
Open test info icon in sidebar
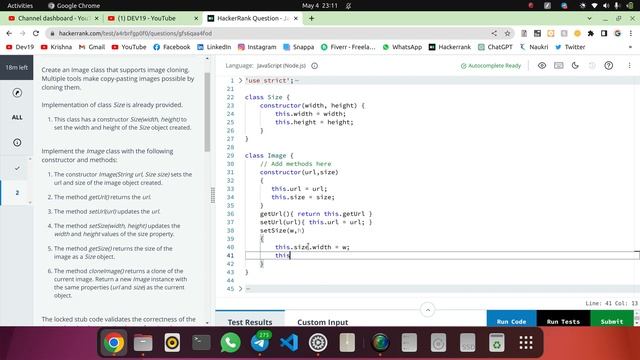[x=17, y=142]
